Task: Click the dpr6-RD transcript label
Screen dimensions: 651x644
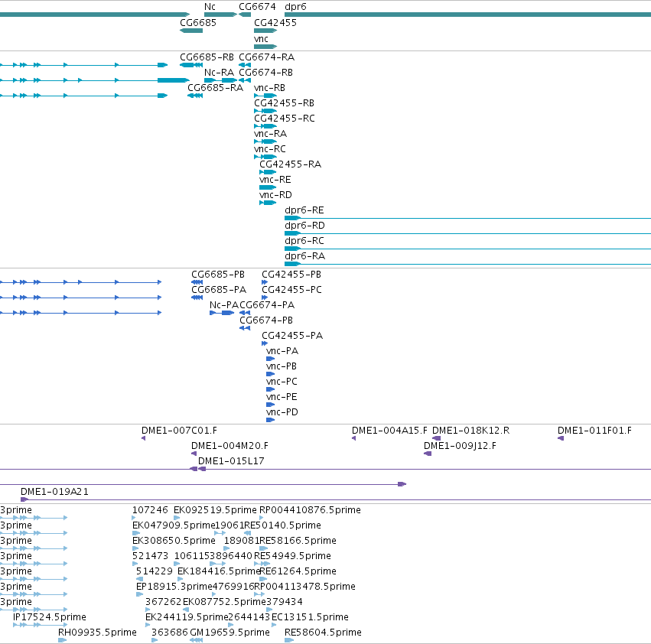Action: [x=304, y=226]
